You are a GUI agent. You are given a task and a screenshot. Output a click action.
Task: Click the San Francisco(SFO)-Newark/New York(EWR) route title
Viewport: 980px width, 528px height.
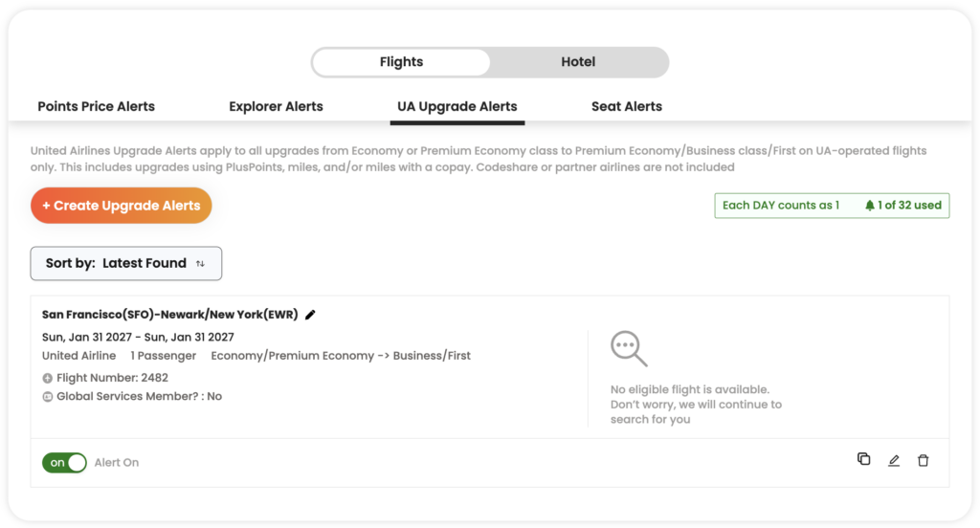click(170, 315)
